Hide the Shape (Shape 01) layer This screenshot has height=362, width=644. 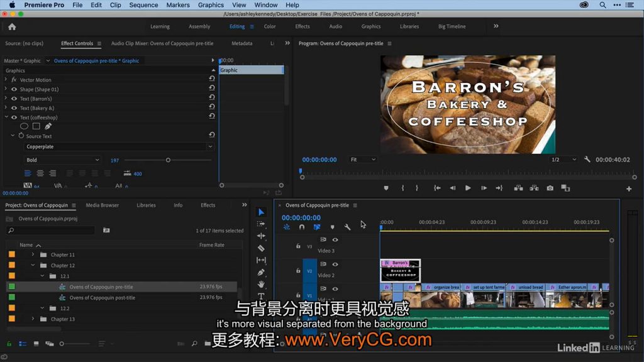pyautogui.click(x=14, y=89)
